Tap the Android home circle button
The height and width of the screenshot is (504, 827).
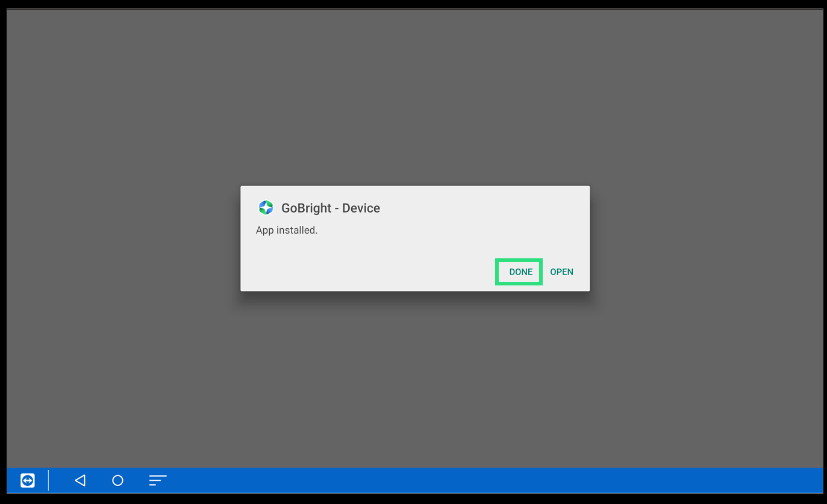tap(118, 481)
